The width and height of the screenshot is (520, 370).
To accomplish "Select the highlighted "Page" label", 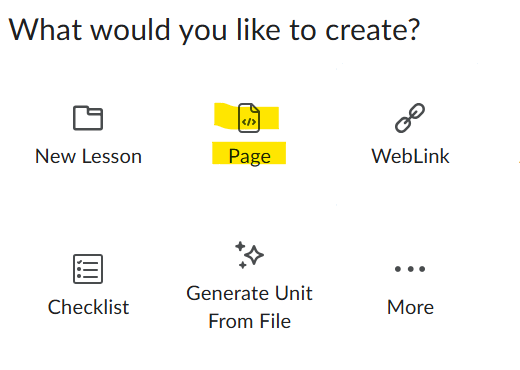I will pyautogui.click(x=249, y=156).
